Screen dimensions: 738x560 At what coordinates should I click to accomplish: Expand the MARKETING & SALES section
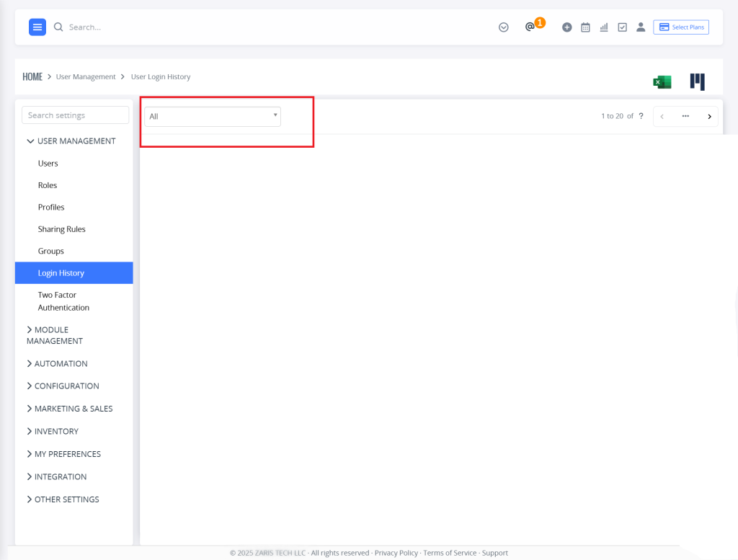pos(70,409)
